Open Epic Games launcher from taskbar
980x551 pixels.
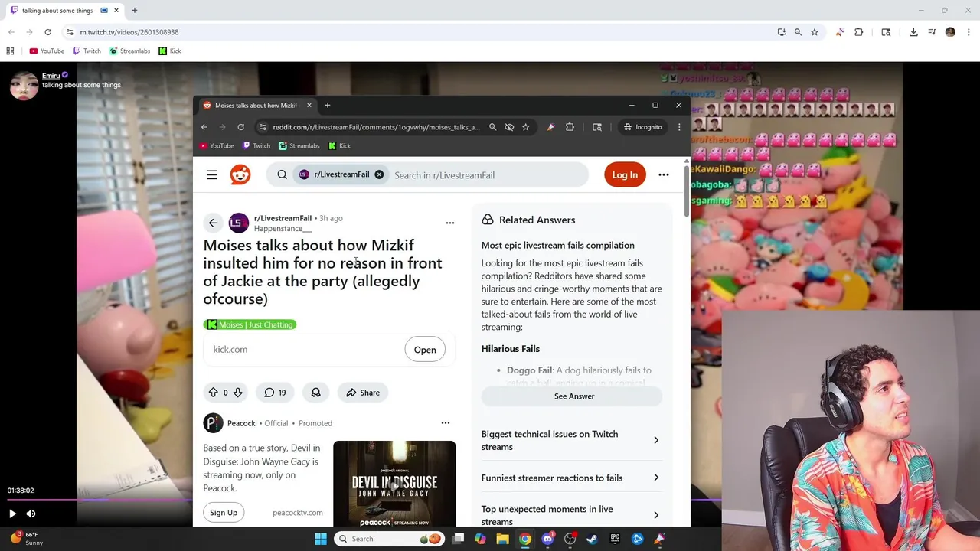coord(615,539)
